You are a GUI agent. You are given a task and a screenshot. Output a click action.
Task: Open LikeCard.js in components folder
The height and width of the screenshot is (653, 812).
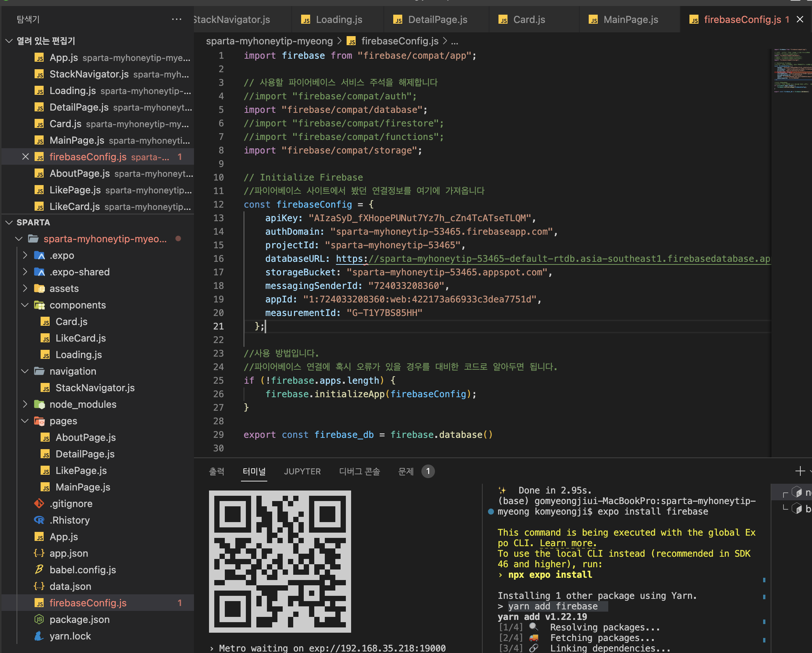tap(98, 338)
